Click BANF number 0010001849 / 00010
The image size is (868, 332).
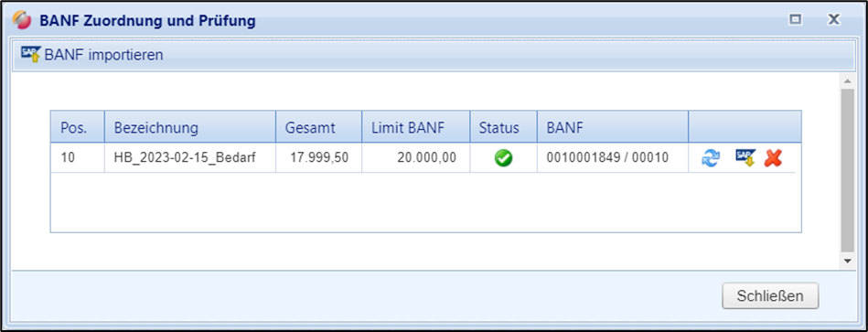pyautogui.click(x=607, y=157)
